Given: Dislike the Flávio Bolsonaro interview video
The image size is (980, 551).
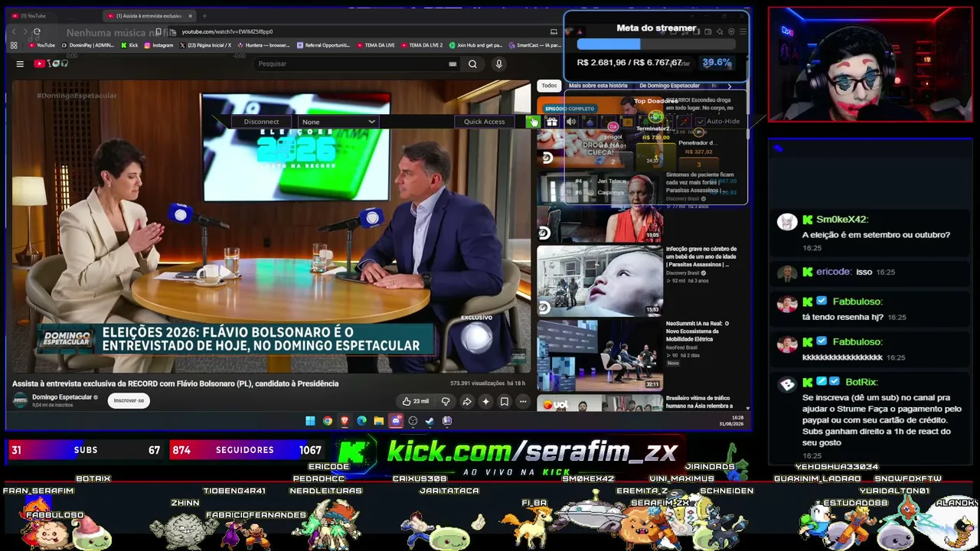Looking at the screenshot, I should [x=446, y=401].
